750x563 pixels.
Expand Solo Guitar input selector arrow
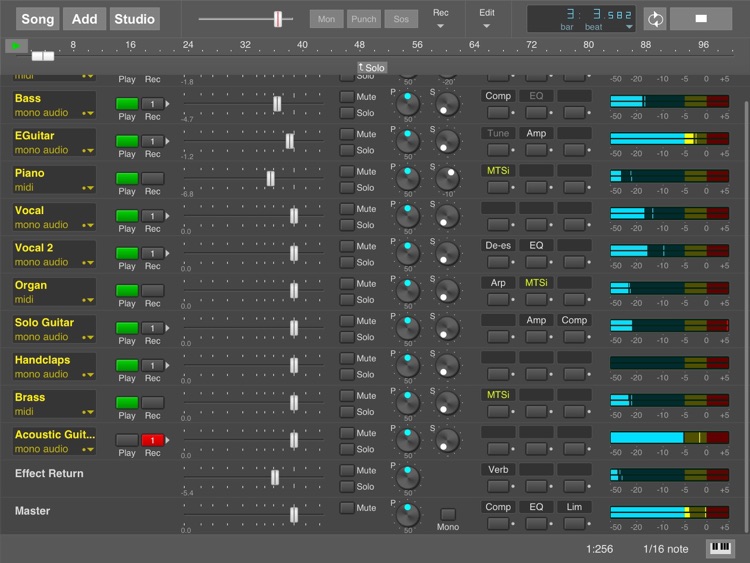(167, 328)
